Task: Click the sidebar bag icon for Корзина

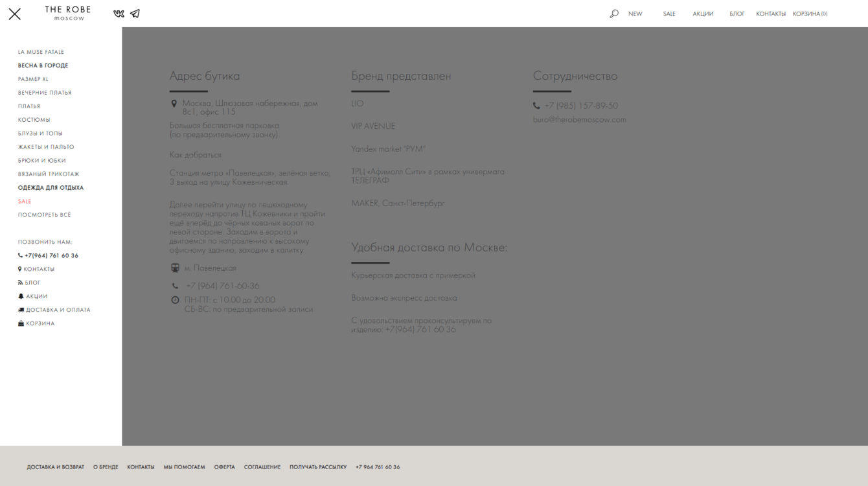Action: point(21,323)
